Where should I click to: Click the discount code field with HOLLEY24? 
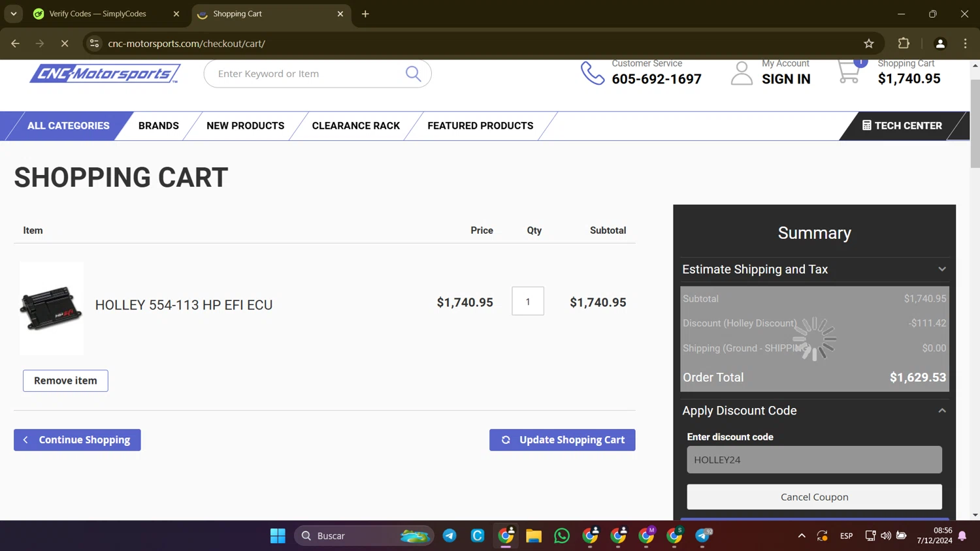[x=814, y=460]
